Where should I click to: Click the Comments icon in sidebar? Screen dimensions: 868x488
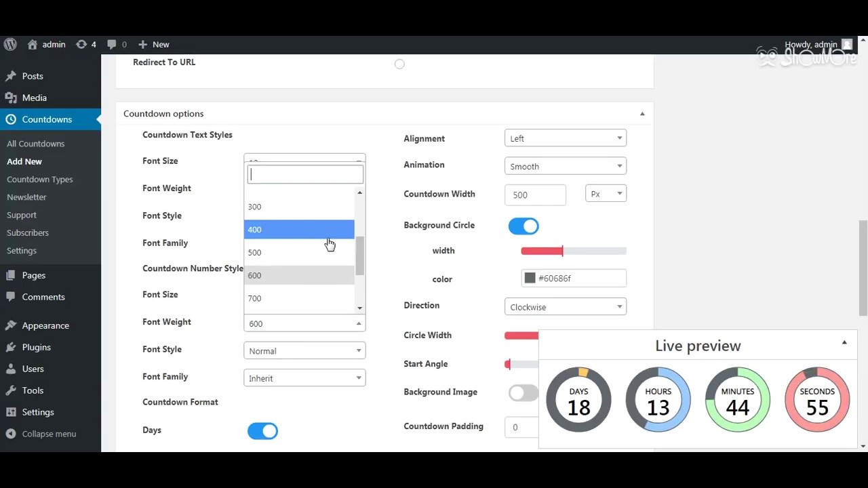click(11, 297)
